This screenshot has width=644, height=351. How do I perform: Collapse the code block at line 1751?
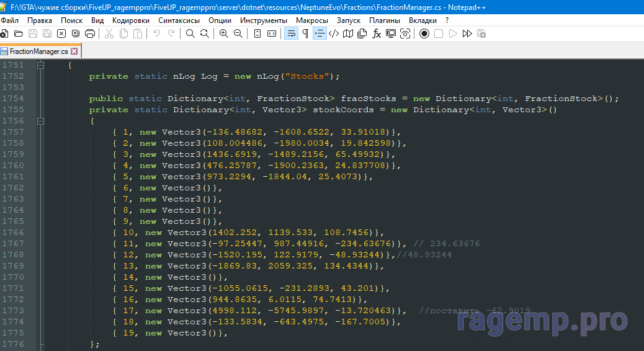41,65
